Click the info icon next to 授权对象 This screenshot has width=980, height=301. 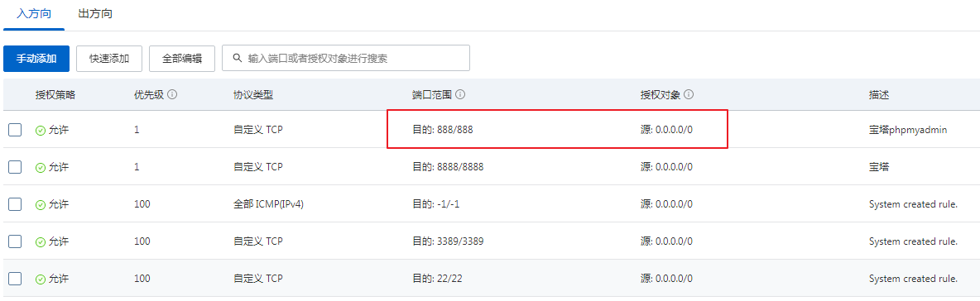pyautogui.click(x=689, y=95)
